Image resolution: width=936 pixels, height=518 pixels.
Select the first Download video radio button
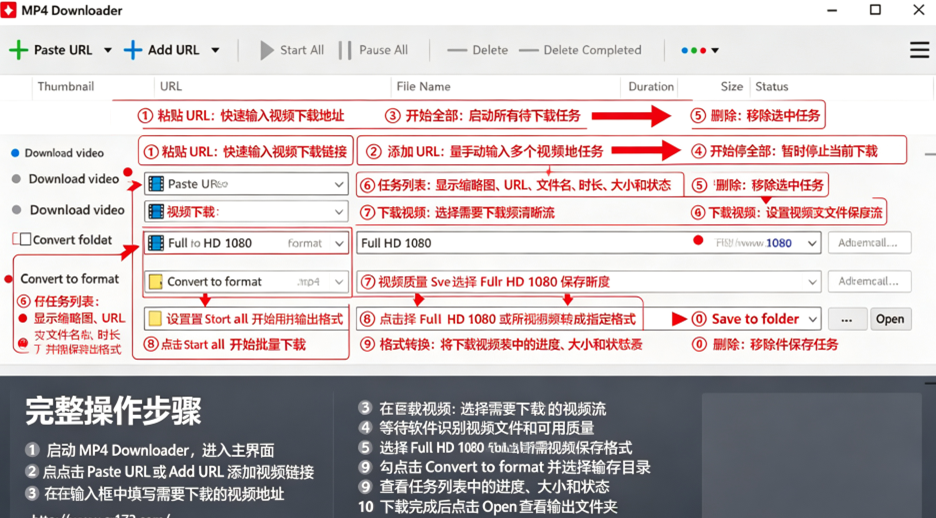click(16, 153)
